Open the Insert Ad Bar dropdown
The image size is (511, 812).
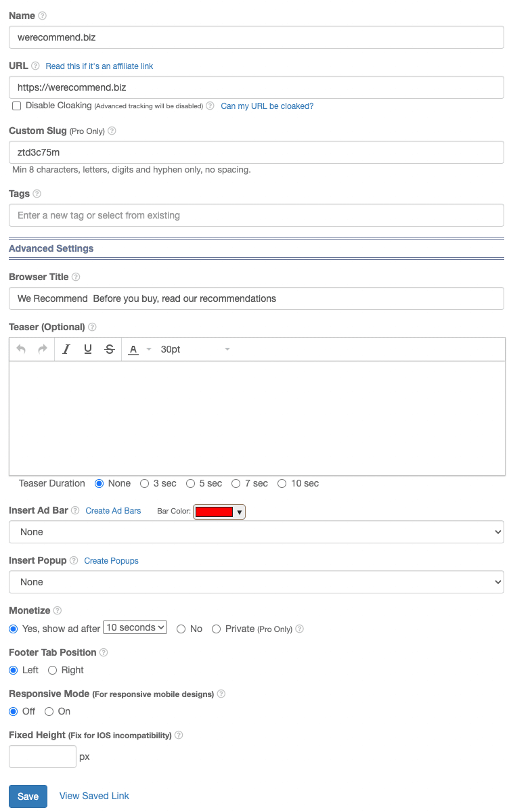(x=257, y=532)
